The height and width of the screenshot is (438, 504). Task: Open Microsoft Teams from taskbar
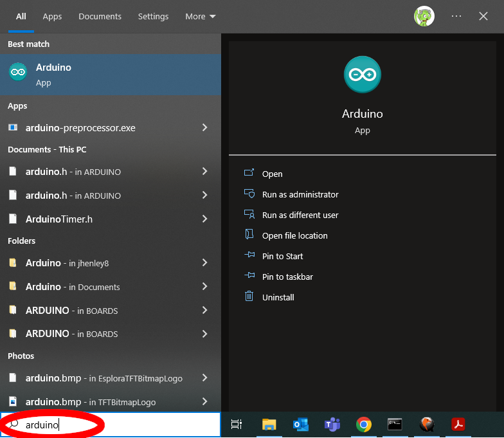click(332, 424)
